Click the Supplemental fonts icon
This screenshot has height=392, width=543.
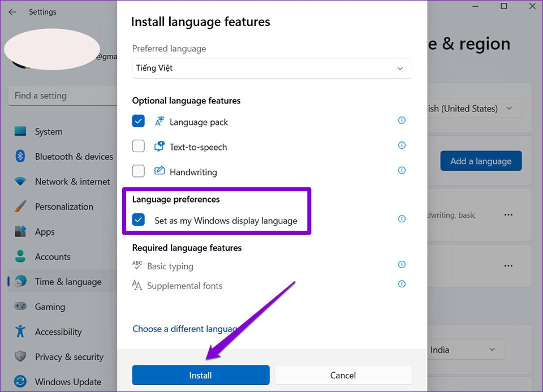click(137, 285)
